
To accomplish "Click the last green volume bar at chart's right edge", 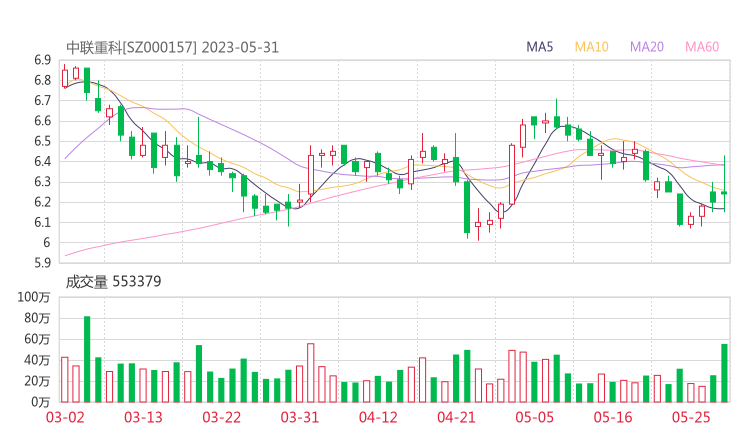I will (724, 373).
